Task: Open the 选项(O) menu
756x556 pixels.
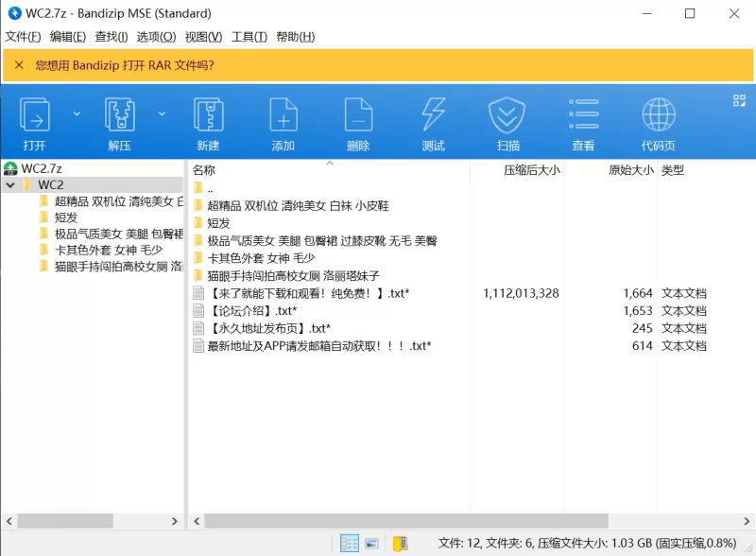Action: 156,37
